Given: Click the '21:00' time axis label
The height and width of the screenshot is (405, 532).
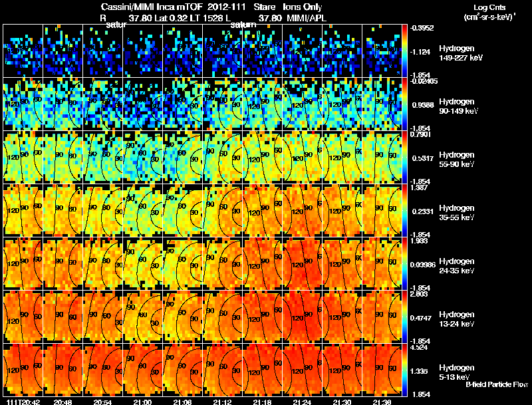Looking at the screenshot, I should [142, 402].
